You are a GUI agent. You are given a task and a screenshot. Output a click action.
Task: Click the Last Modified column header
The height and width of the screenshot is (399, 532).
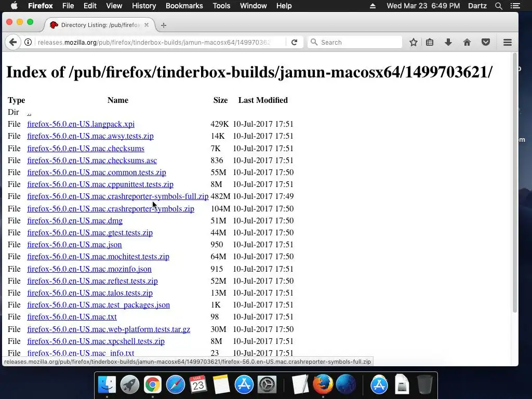[x=263, y=100]
